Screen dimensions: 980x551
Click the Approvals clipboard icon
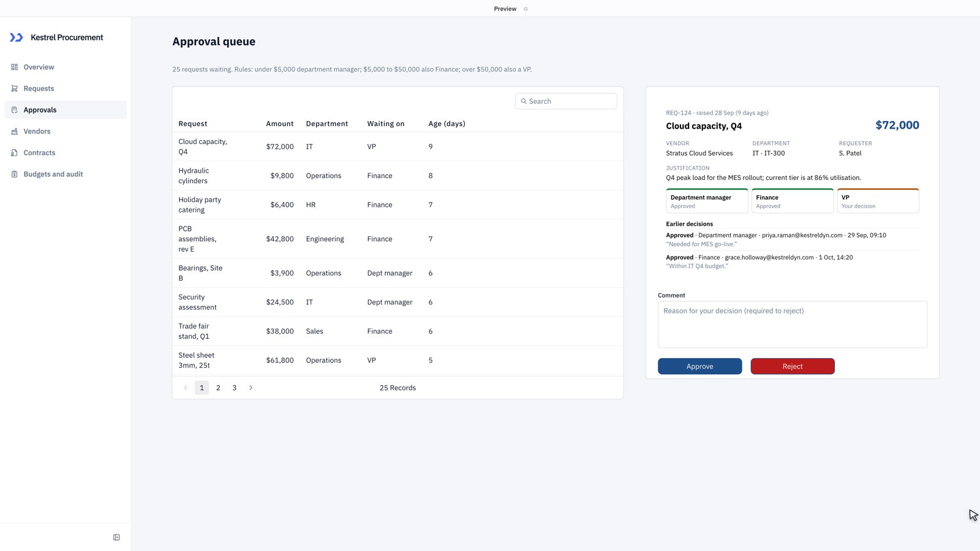(14, 110)
